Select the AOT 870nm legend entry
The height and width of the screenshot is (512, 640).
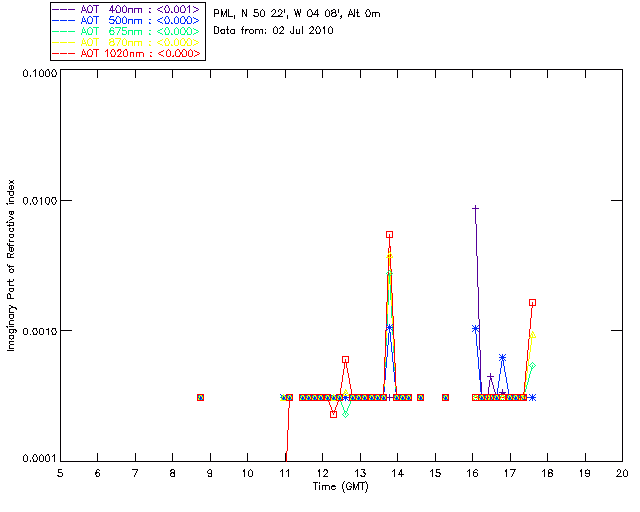coord(126,42)
